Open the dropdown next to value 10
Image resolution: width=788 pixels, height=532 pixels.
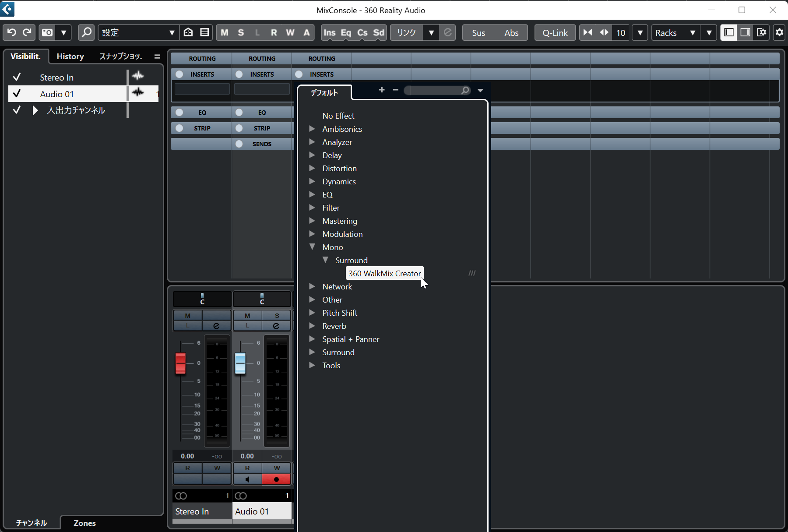(x=640, y=32)
